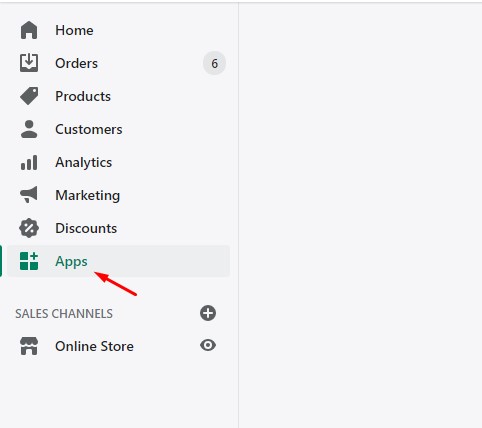The height and width of the screenshot is (428, 482).
Task: Click the Online Store storefront icon
Action: [29, 346]
